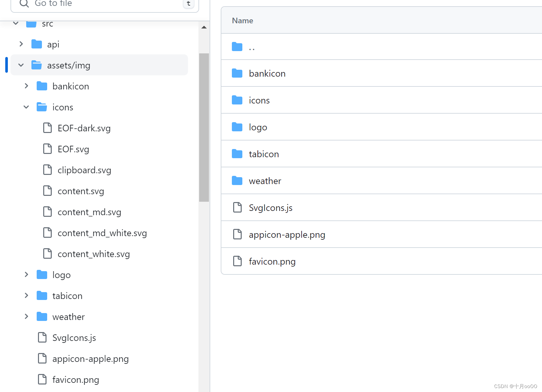Click the open icons folder icon in sidebar

click(x=42, y=107)
